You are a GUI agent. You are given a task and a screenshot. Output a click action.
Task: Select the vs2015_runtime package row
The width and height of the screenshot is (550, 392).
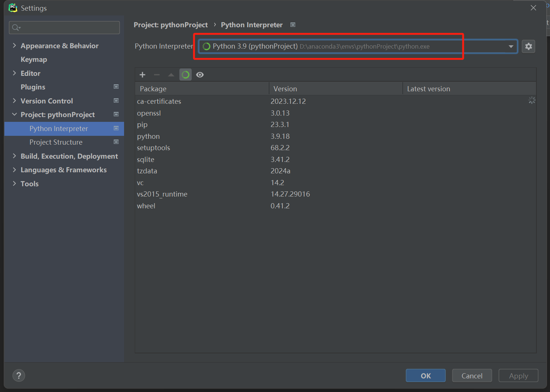(335, 194)
